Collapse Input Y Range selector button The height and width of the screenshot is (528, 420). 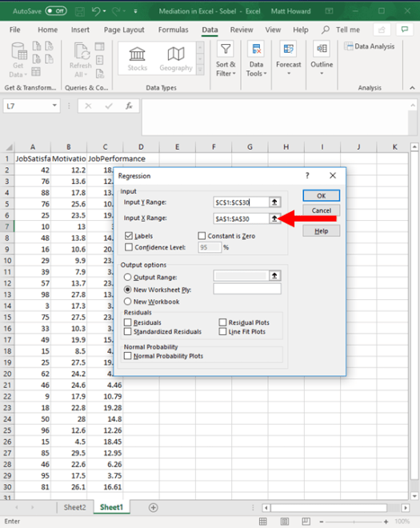tap(275, 202)
